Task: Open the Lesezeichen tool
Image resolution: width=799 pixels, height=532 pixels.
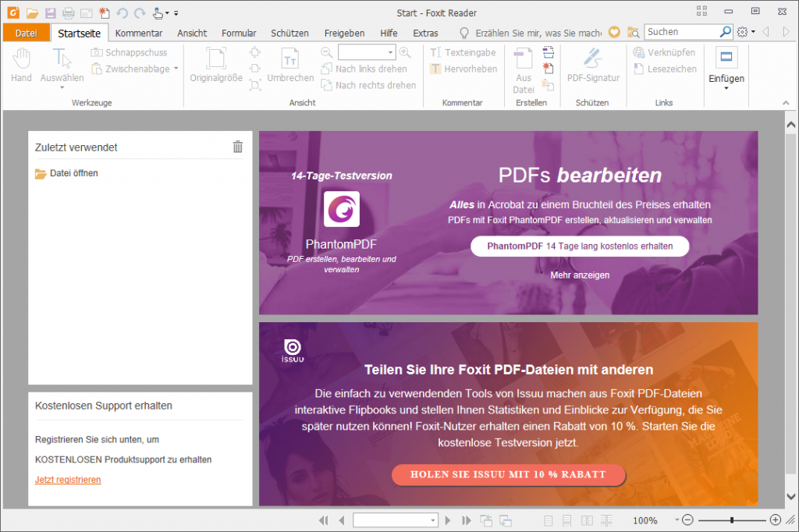Action: [x=665, y=69]
